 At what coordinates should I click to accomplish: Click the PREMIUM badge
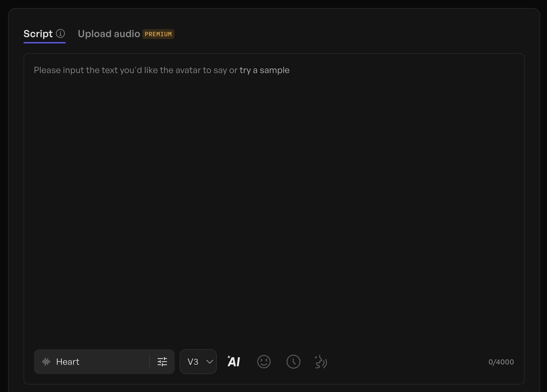click(158, 34)
